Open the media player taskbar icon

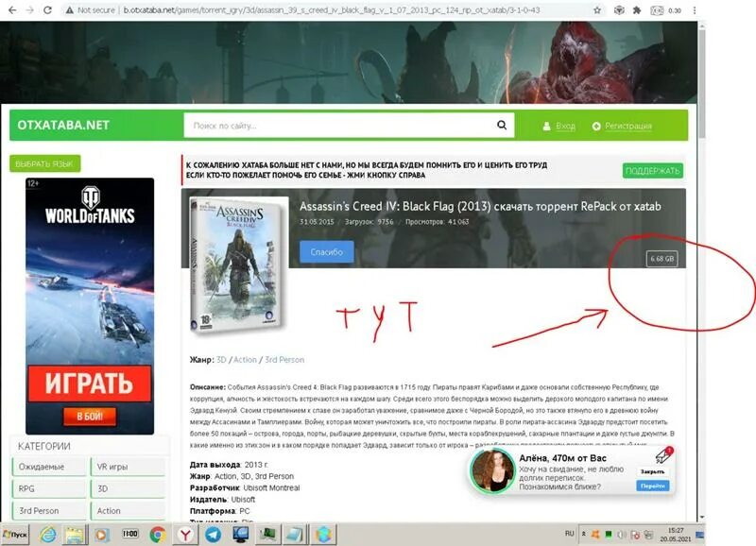click(101, 535)
